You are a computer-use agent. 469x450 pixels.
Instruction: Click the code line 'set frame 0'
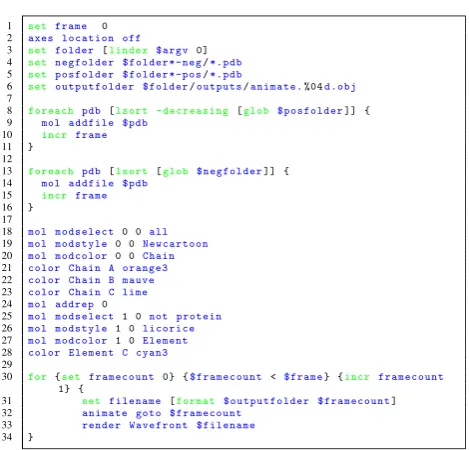click(68, 26)
